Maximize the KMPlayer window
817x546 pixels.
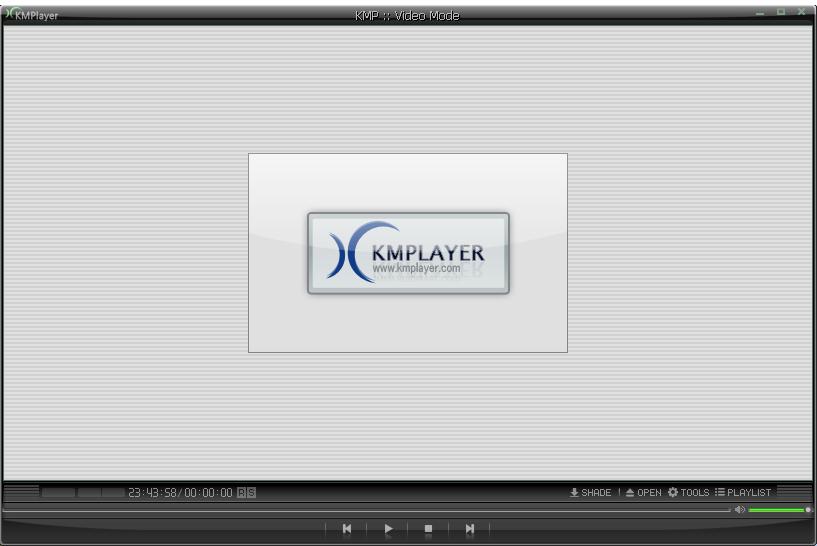[x=781, y=11]
